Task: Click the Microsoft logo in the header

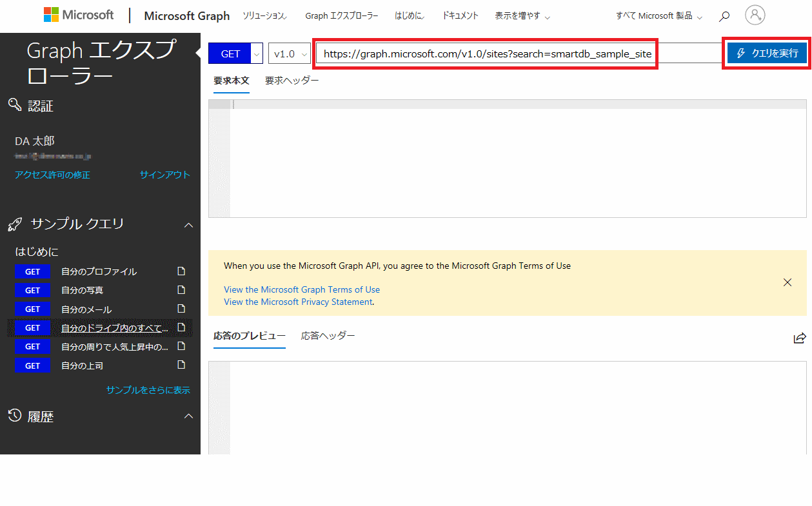Action: pyautogui.click(x=79, y=15)
